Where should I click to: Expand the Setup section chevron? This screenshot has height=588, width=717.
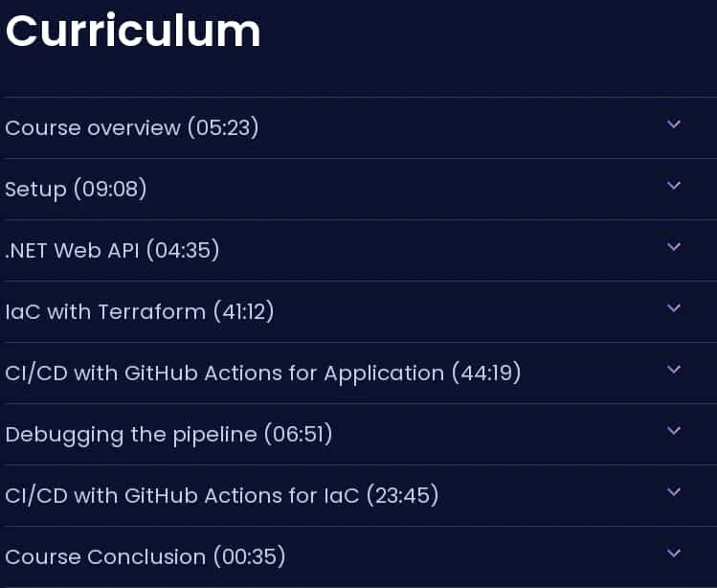(x=674, y=186)
